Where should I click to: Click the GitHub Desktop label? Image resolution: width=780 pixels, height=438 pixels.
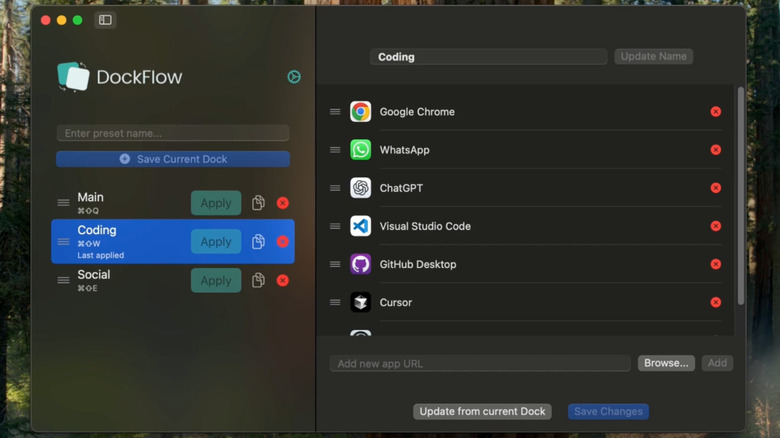click(x=418, y=265)
